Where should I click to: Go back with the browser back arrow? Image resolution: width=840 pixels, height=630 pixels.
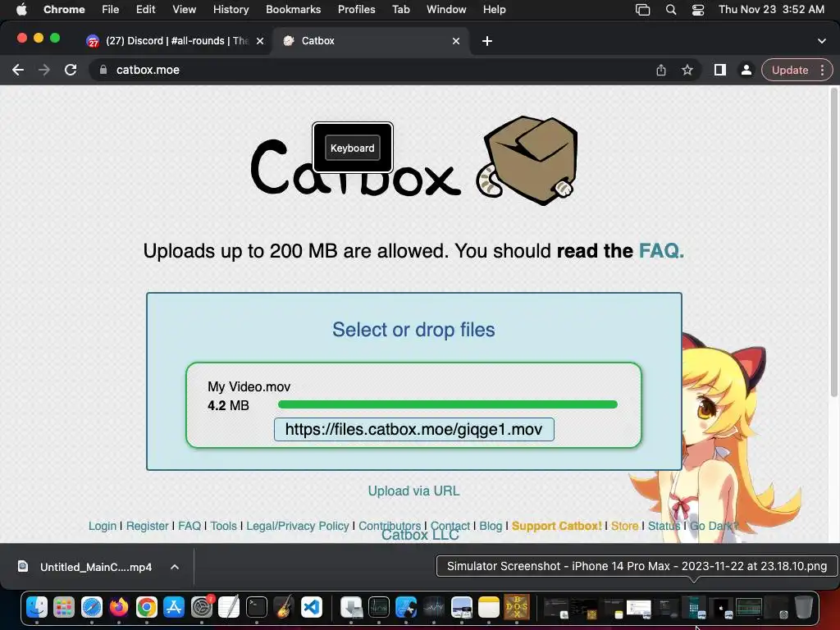(x=18, y=70)
